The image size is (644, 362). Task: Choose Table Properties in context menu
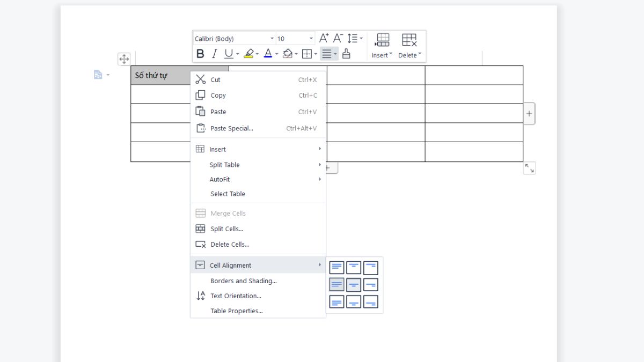(236, 311)
